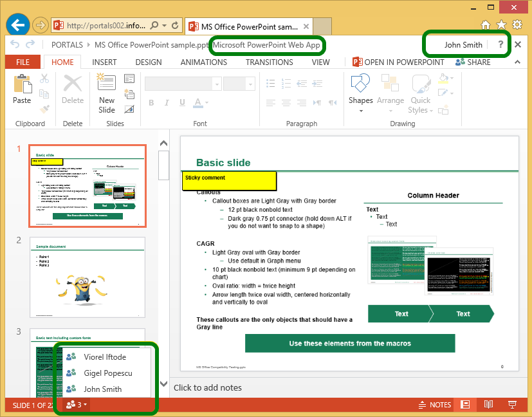Open the font size dropdown
Image resolution: width=532 pixels, height=417 pixels.
(250, 84)
